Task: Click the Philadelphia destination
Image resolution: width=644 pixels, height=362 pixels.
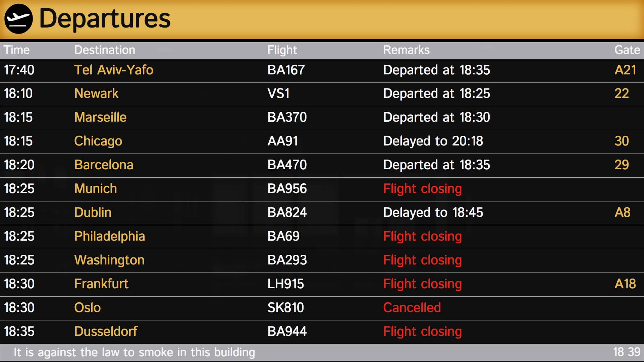Action: 110,236
